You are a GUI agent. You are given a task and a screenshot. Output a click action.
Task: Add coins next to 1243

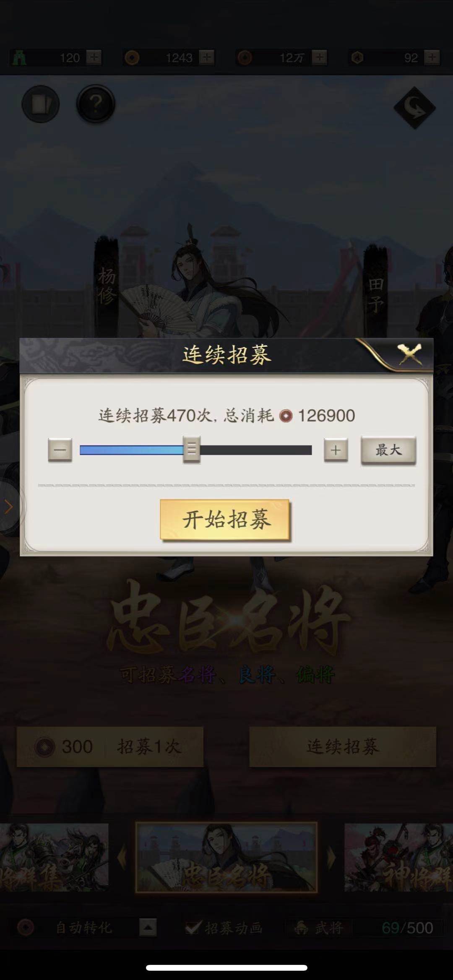[207, 57]
